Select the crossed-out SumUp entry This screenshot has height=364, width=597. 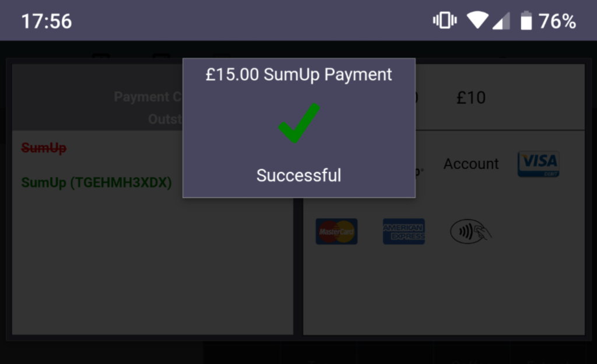click(44, 147)
